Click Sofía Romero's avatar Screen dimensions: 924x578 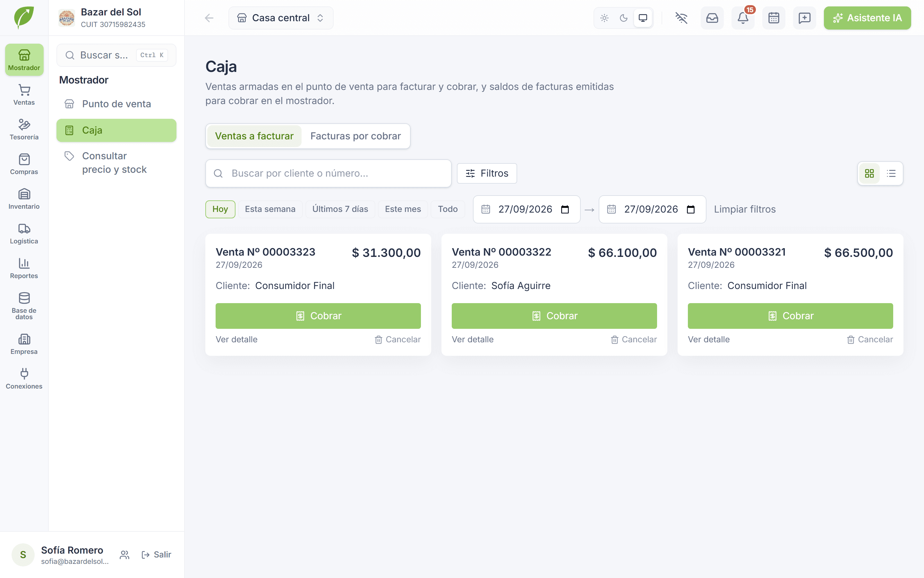pyautogui.click(x=23, y=555)
